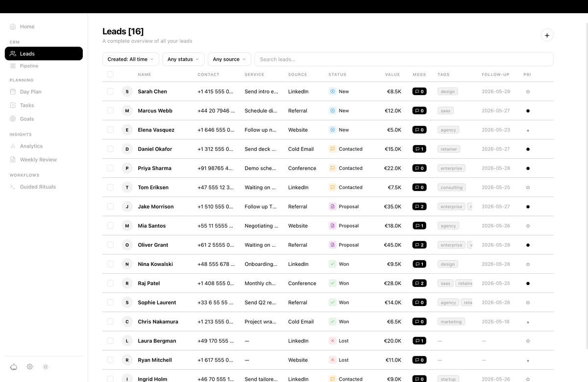588x382 pixels.
Task: Check the box for Raj Patel
Action: (110, 283)
